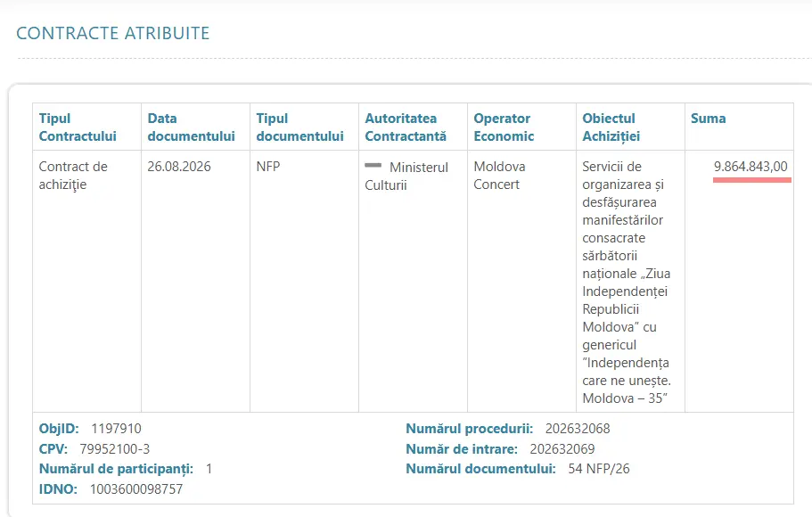The image size is (812, 517).
Task: Select the sum value 9.864.843,00
Action: point(750,167)
